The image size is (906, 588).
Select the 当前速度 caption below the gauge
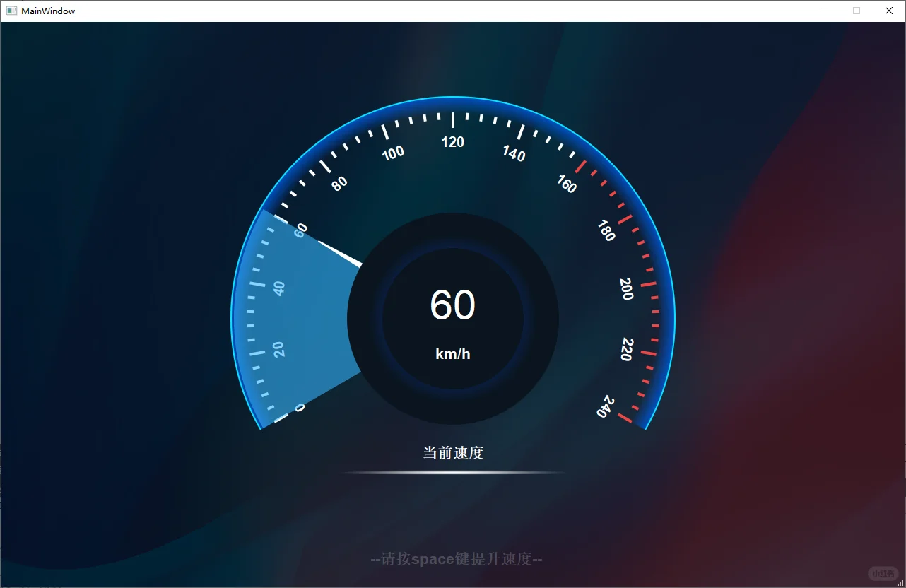tap(452, 452)
